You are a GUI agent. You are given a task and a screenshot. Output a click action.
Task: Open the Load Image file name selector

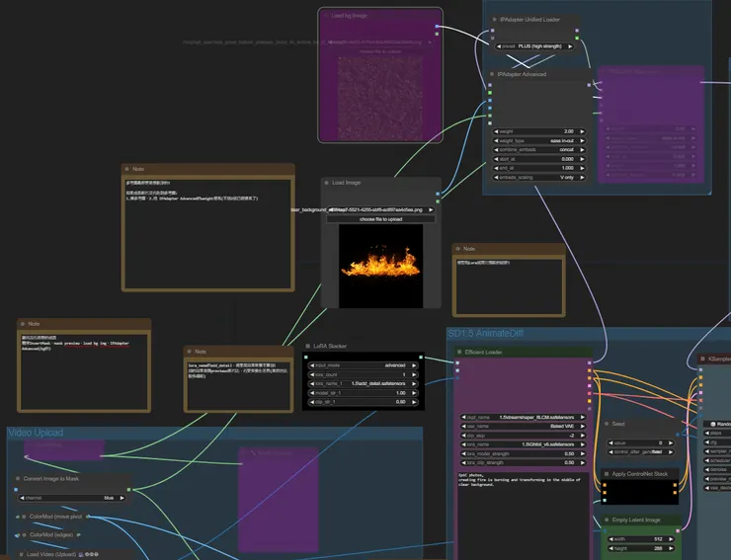[x=380, y=209]
